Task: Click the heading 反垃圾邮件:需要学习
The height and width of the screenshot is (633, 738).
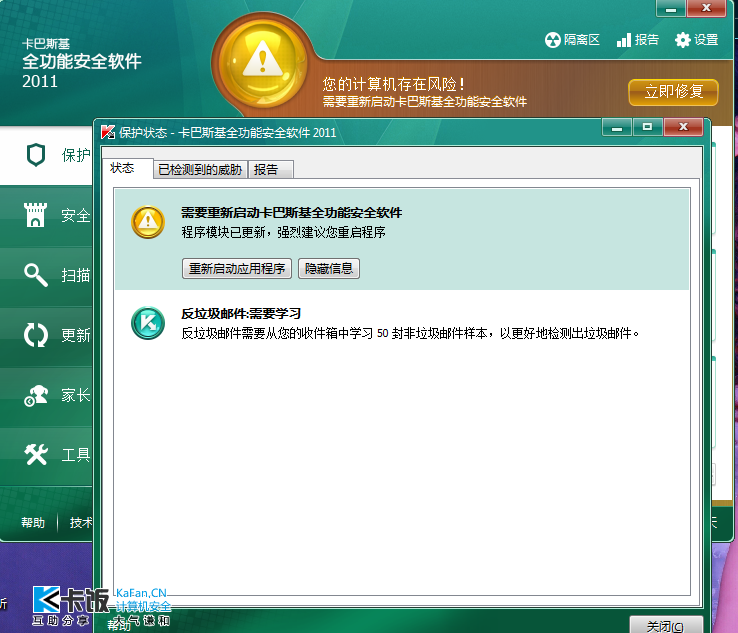Action: pos(241,313)
